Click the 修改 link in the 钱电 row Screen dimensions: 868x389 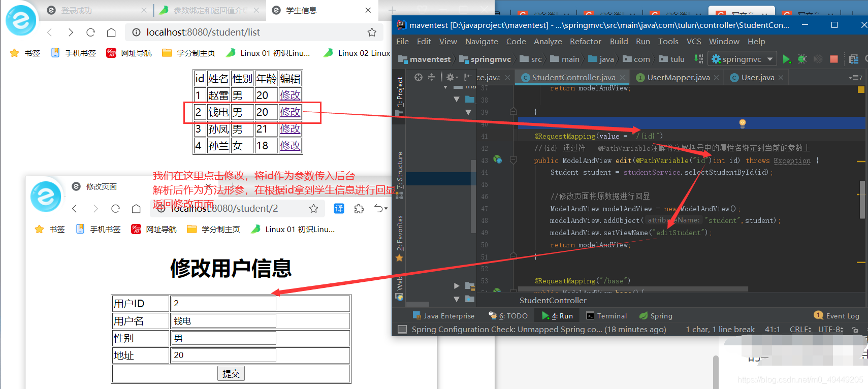coord(290,112)
